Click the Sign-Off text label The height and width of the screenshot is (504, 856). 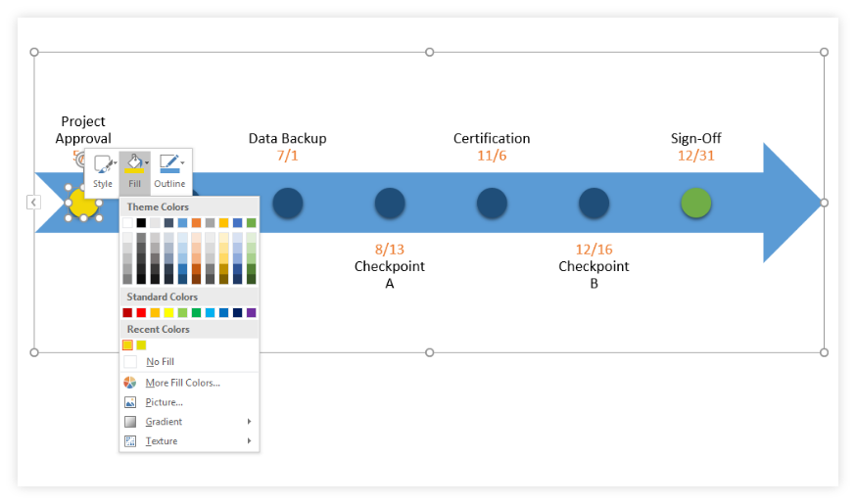(695, 139)
